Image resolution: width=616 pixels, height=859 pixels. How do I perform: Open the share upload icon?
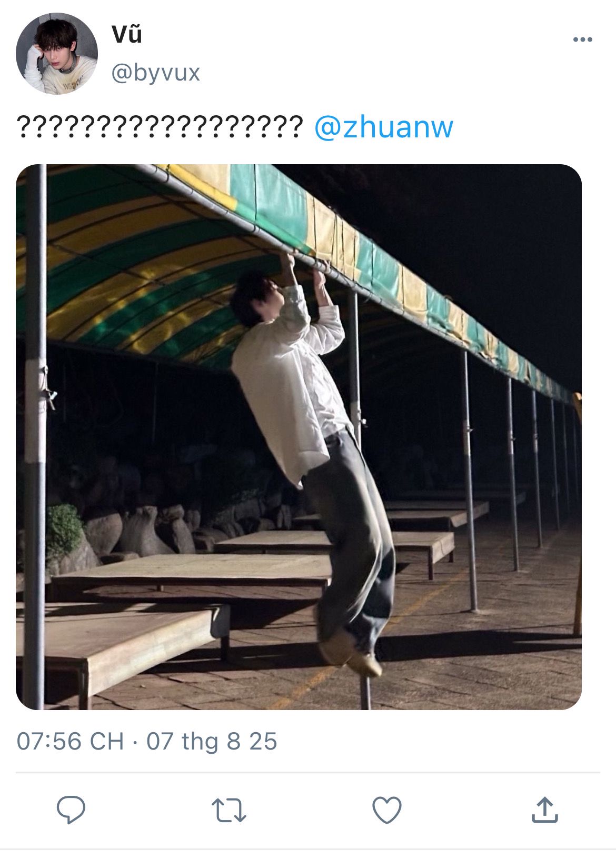click(544, 810)
